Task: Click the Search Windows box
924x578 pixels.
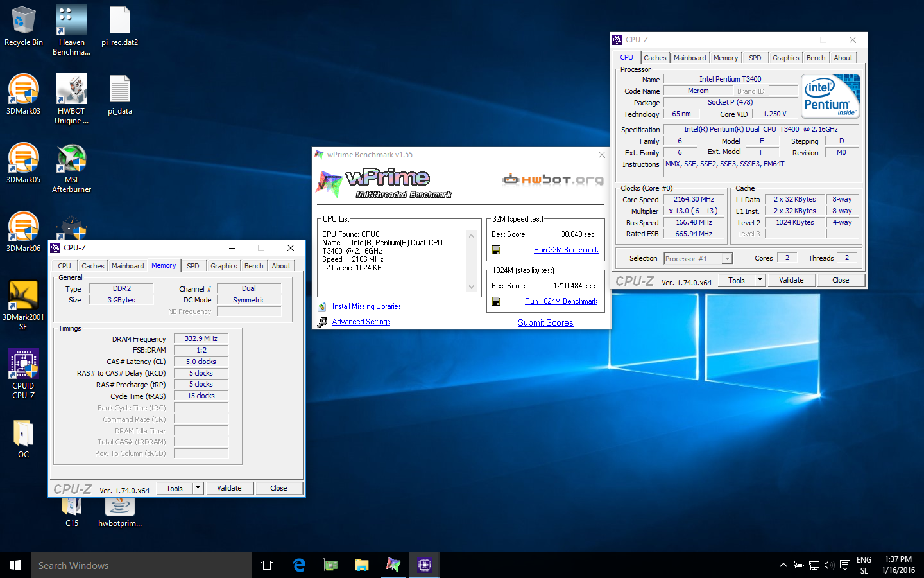Action: point(141,565)
